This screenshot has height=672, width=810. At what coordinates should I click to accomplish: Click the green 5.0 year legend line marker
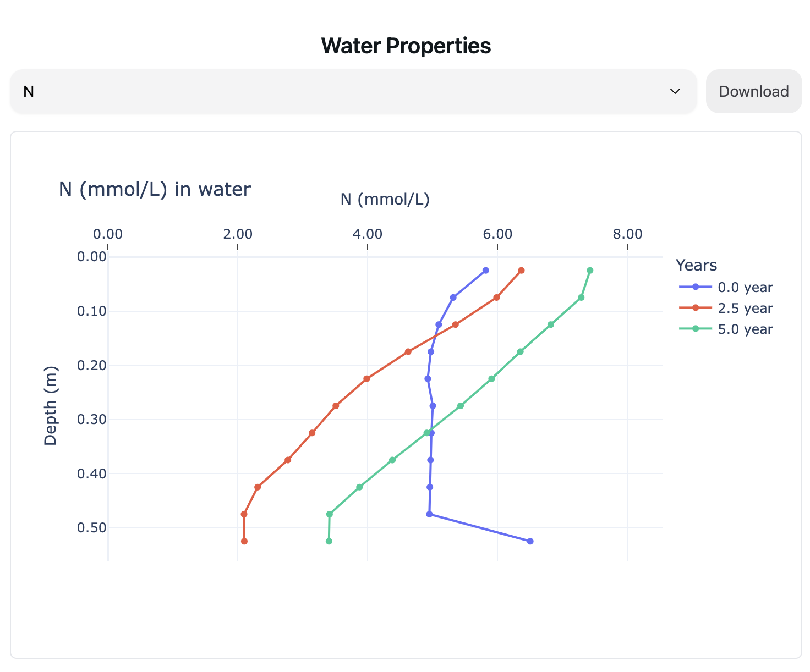[x=696, y=329]
